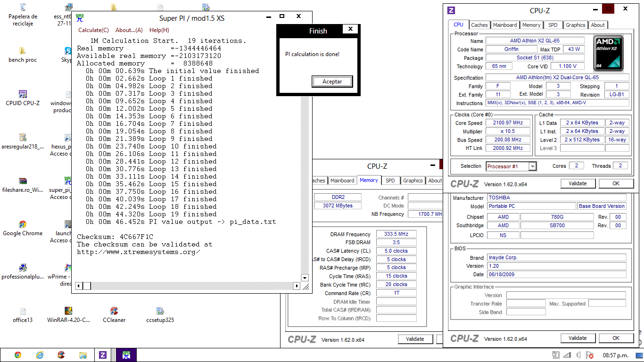Click the Action Center flag tray icon
This screenshot has height=362, width=644.
pyautogui.click(x=590, y=355)
